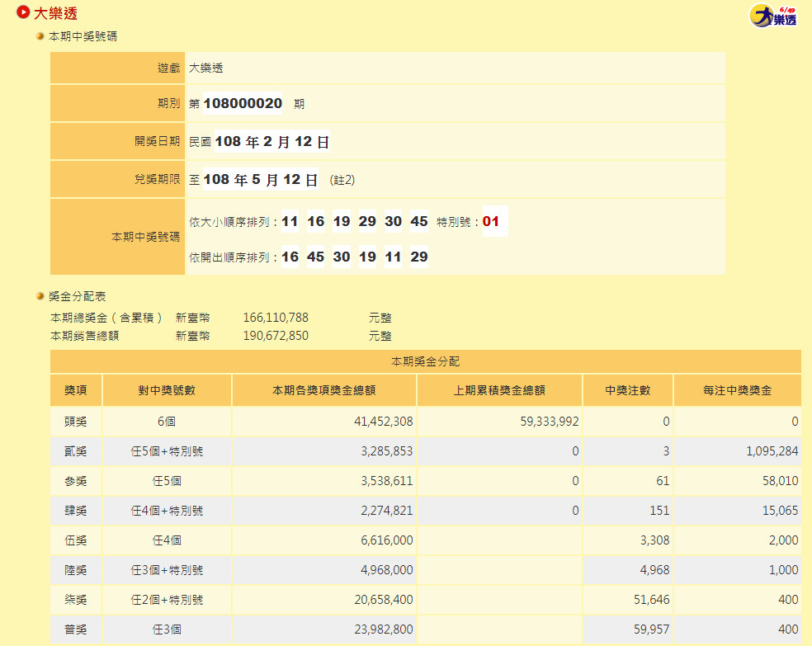Click the accumulated amount 59,333,992
Screen dimensions: 812x646
550,422
